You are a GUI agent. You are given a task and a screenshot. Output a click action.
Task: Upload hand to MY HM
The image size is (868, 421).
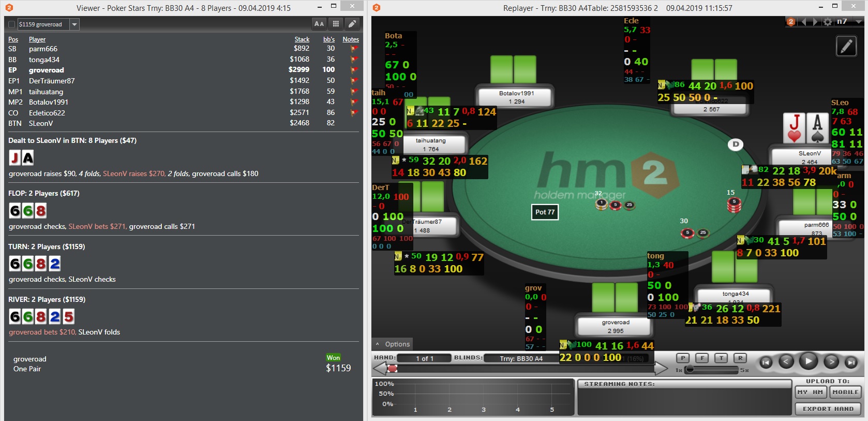[811, 393]
